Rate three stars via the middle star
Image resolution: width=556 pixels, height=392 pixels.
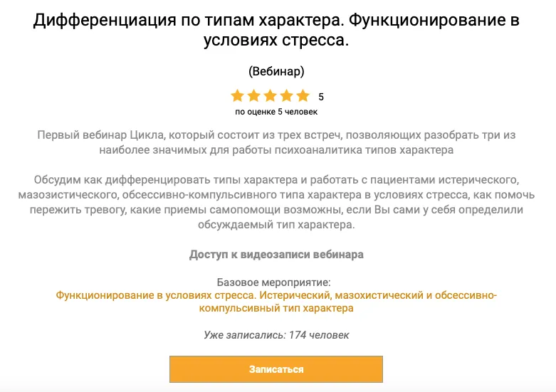pos(271,96)
